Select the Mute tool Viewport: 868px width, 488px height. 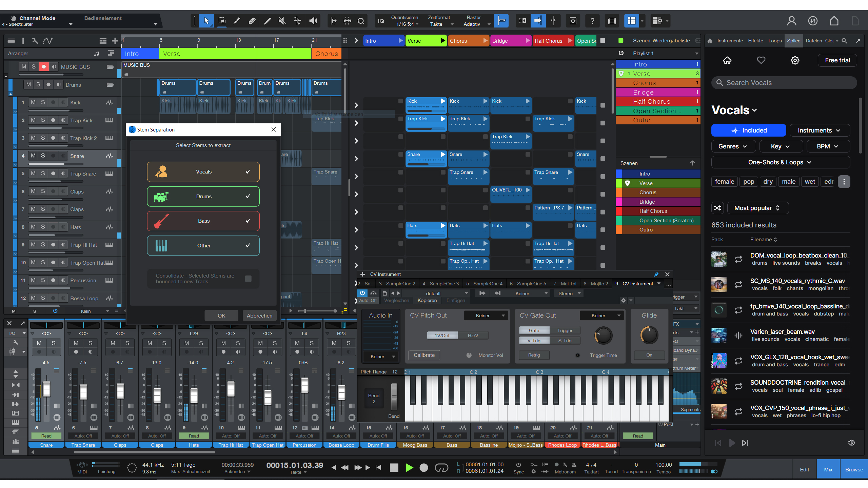(282, 20)
